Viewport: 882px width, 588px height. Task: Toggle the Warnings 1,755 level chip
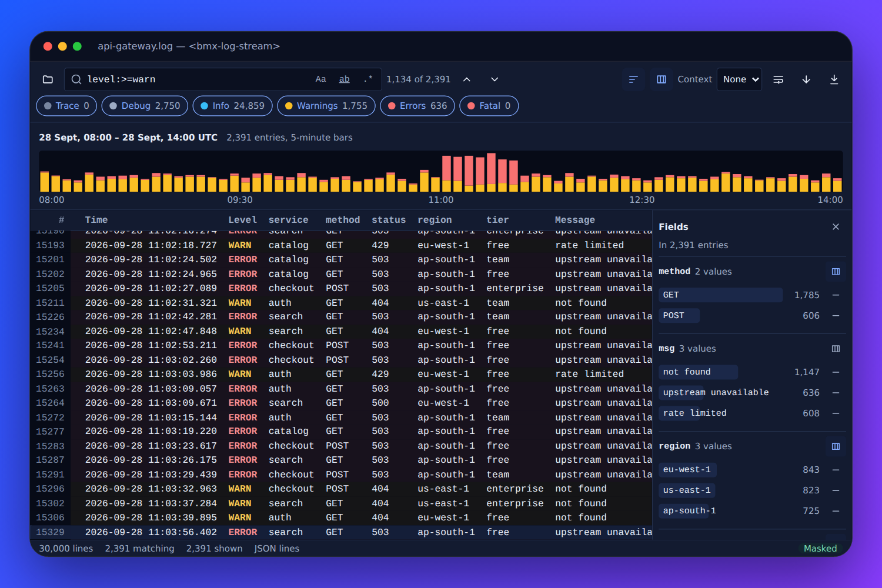click(x=326, y=106)
